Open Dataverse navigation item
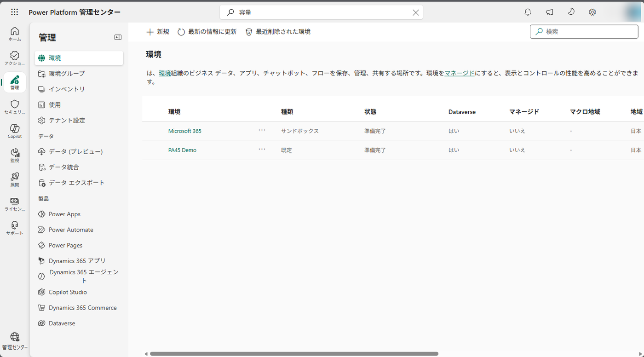The width and height of the screenshot is (644, 357). tap(79, 323)
